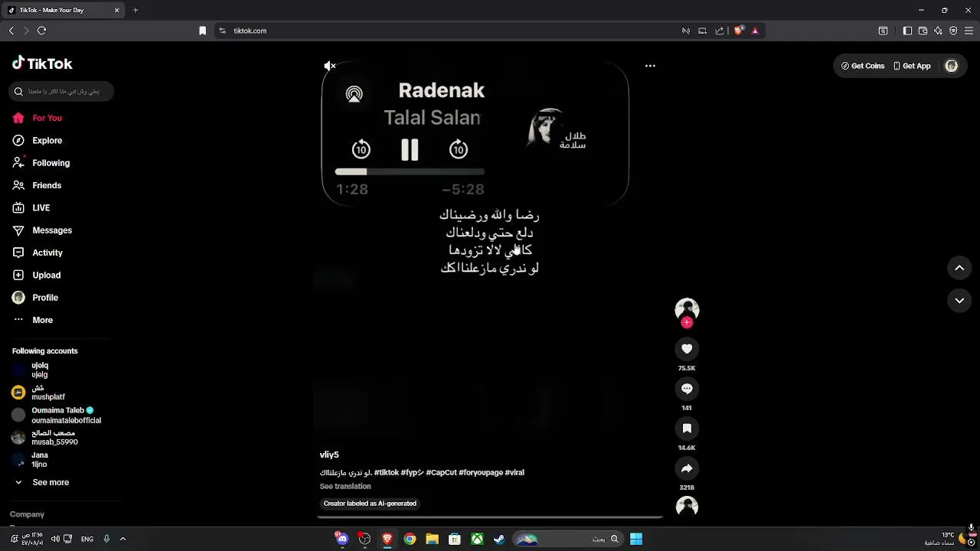Click the #foryoupage hashtag

(481, 473)
